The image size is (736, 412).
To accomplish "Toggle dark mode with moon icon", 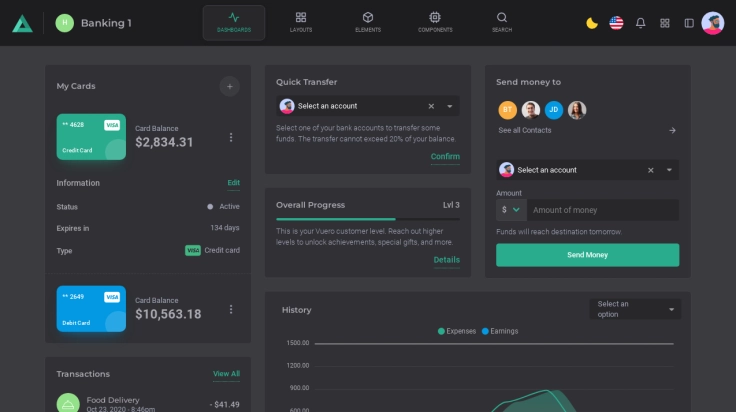I will (x=592, y=23).
